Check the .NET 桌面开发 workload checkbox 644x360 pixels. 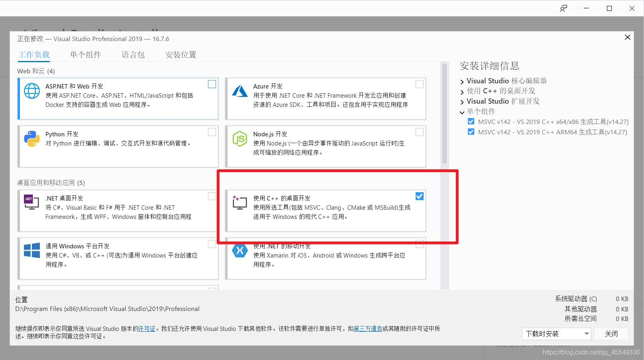point(212,196)
